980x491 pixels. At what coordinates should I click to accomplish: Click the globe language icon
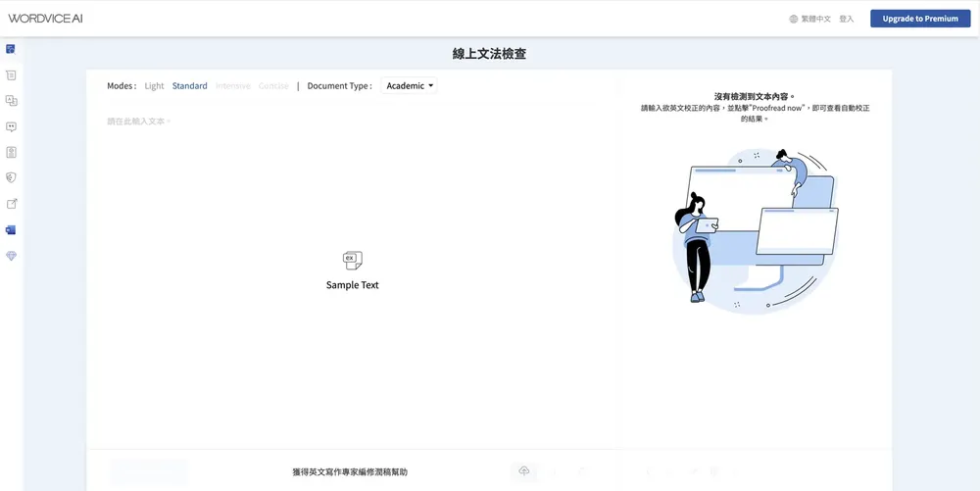[793, 19]
